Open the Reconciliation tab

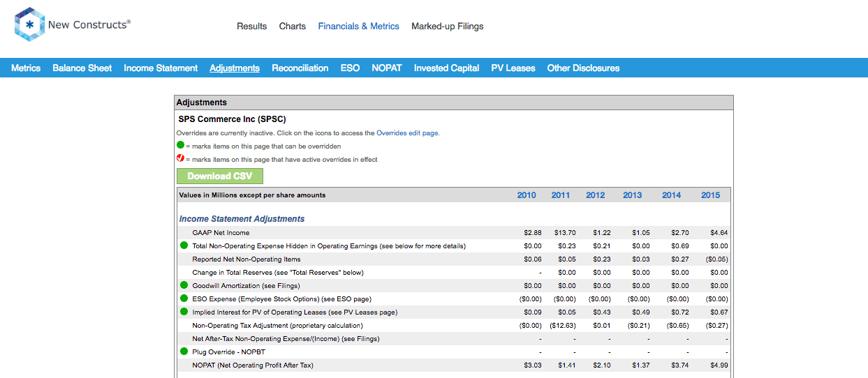point(300,68)
